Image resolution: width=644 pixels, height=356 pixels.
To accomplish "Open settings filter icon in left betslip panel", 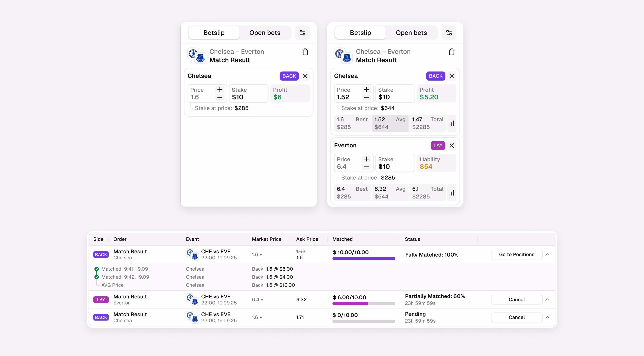I will click(302, 33).
